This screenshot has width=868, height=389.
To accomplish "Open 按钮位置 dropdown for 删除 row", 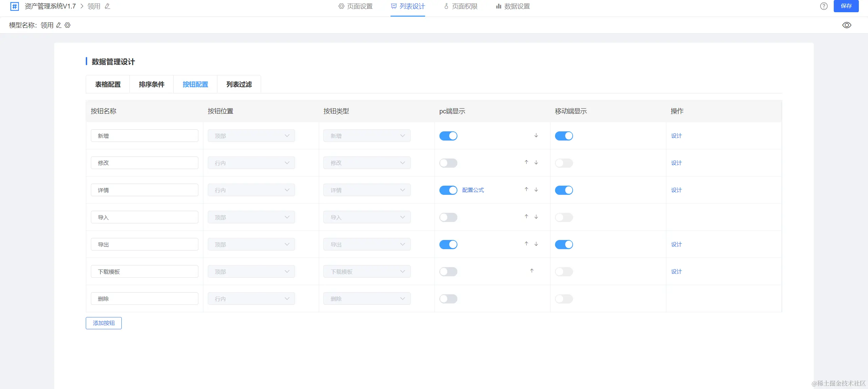I will point(251,299).
